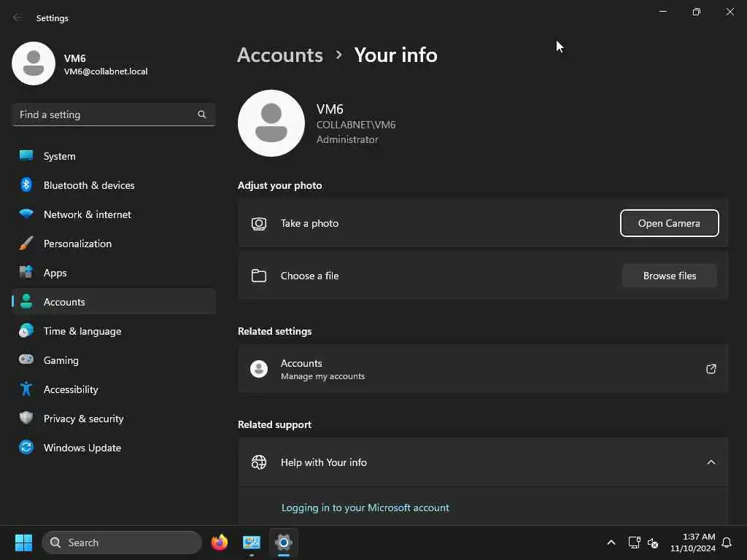Open the Manage my accounts row
Viewport: 747px width, 560px height.
pyautogui.click(x=483, y=369)
